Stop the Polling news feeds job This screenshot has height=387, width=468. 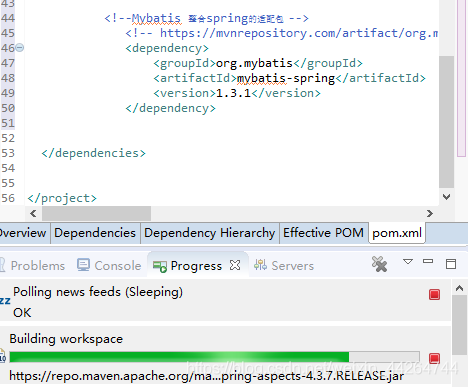[434, 294]
